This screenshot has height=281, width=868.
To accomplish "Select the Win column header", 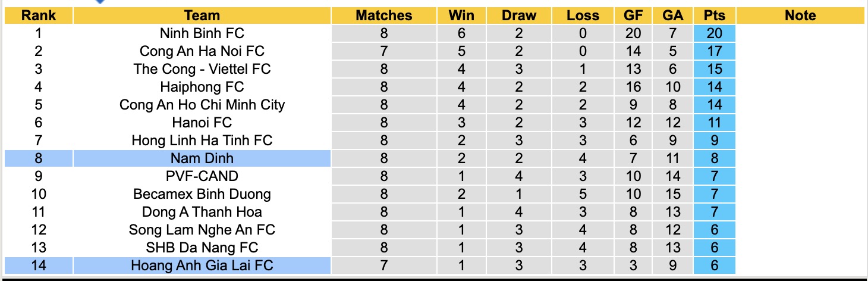I will pyautogui.click(x=462, y=15).
